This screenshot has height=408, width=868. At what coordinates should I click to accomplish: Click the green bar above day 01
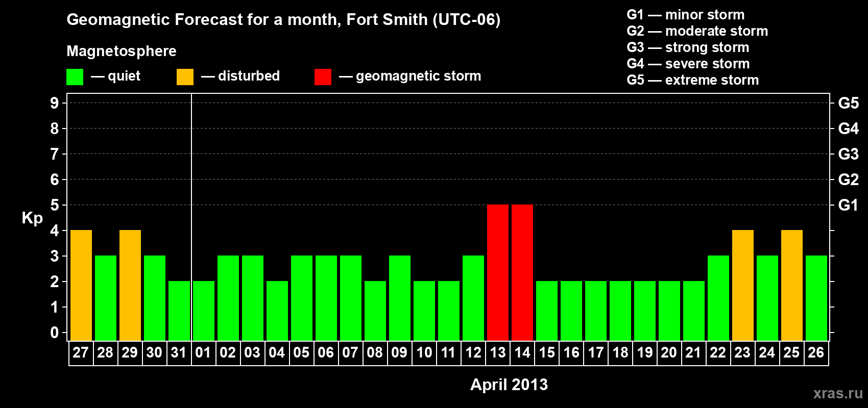point(204,311)
